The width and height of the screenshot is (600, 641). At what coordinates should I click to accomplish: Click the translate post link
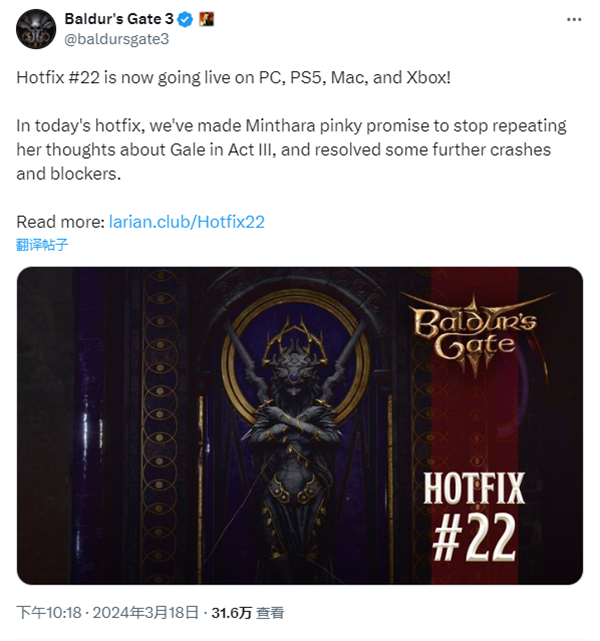(x=42, y=244)
